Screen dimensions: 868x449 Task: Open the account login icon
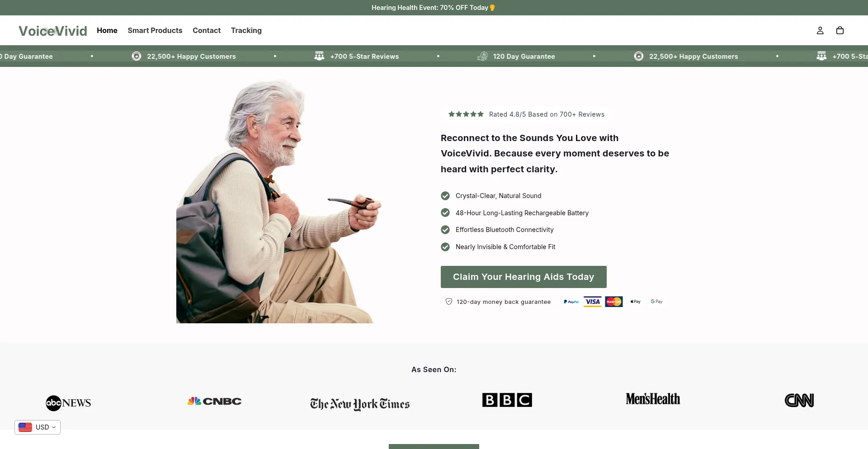point(820,30)
